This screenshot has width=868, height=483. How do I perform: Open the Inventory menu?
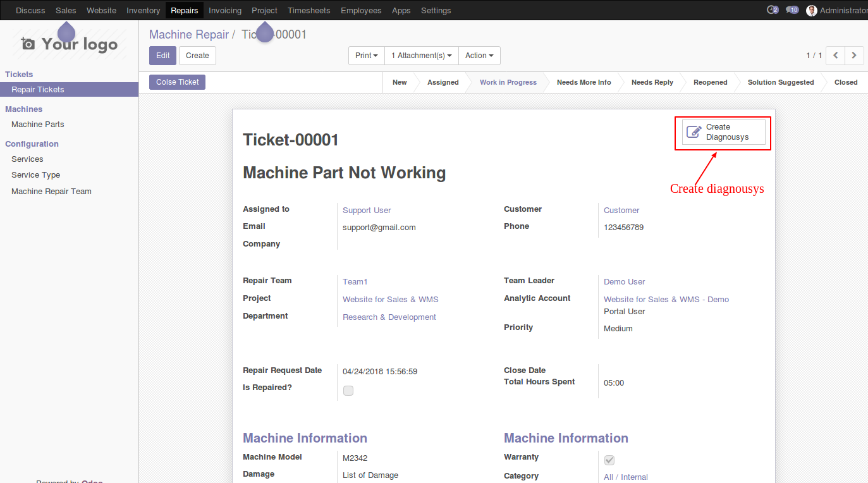(143, 10)
